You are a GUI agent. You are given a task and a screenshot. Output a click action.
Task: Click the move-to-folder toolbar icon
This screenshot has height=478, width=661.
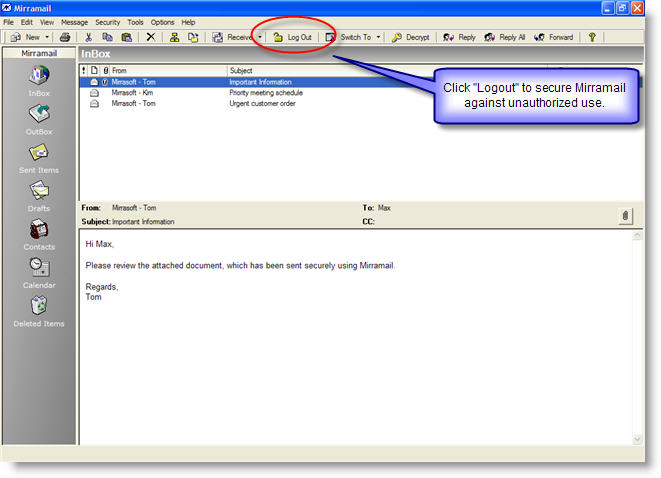click(193, 37)
